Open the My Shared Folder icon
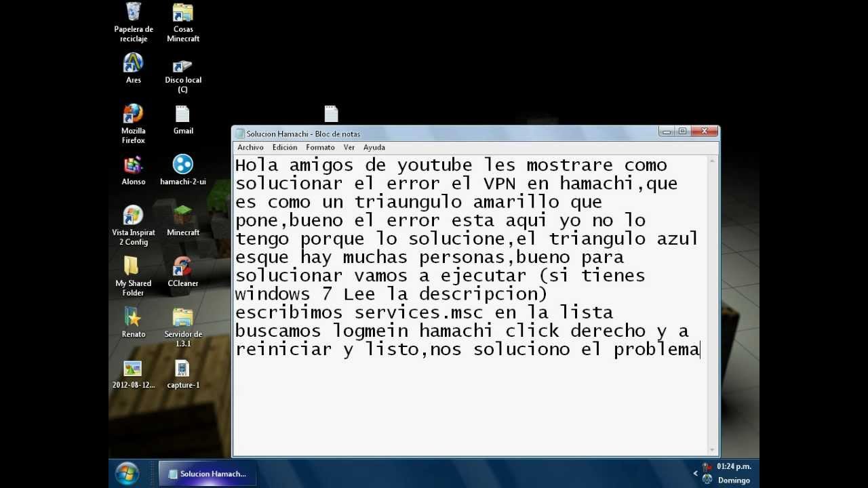Viewport: 868px width, 488px height. click(x=134, y=277)
